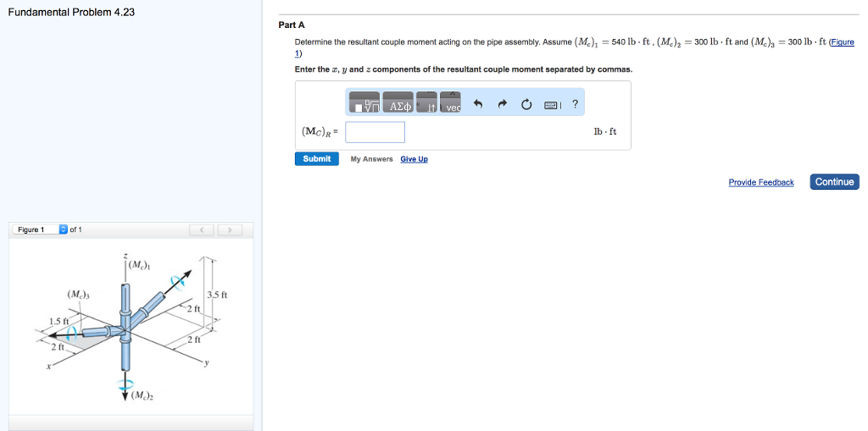
Task: Click the 'Fundamental Problem 4.23' title
Action: point(71,12)
